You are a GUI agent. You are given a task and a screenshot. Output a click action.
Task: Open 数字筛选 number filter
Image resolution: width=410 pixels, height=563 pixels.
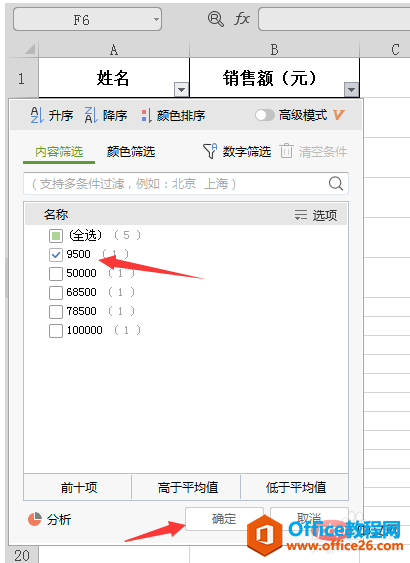tap(237, 152)
